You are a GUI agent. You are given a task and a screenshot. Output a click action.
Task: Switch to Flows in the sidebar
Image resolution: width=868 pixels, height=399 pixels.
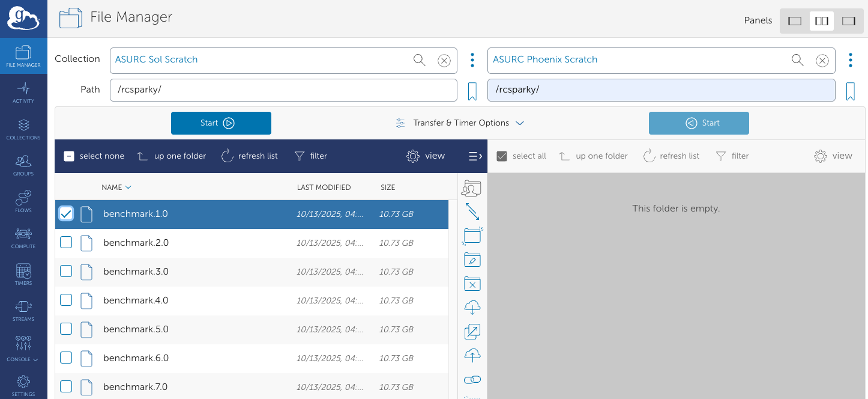click(x=23, y=201)
